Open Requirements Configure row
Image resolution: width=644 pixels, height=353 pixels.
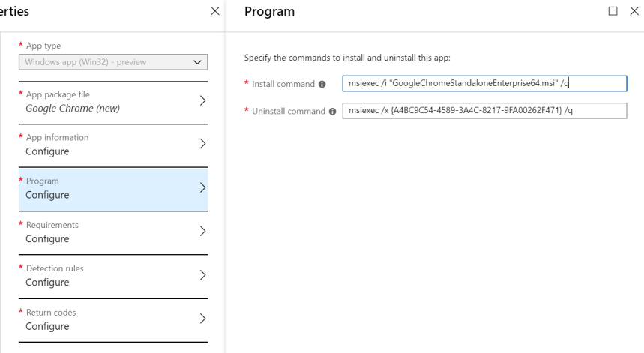coord(113,233)
